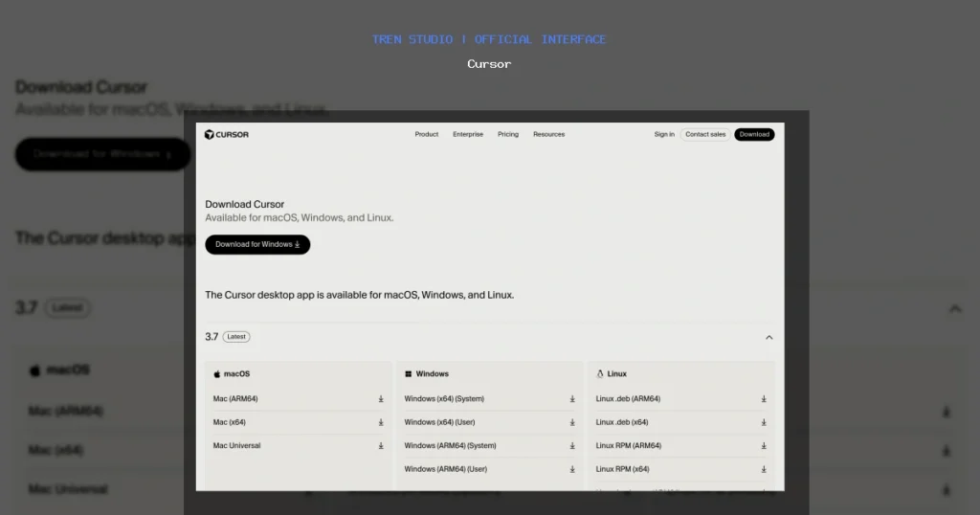Click the Linux RPM (ARM64) download icon
980x515 pixels.
click(x=763, y=446)
